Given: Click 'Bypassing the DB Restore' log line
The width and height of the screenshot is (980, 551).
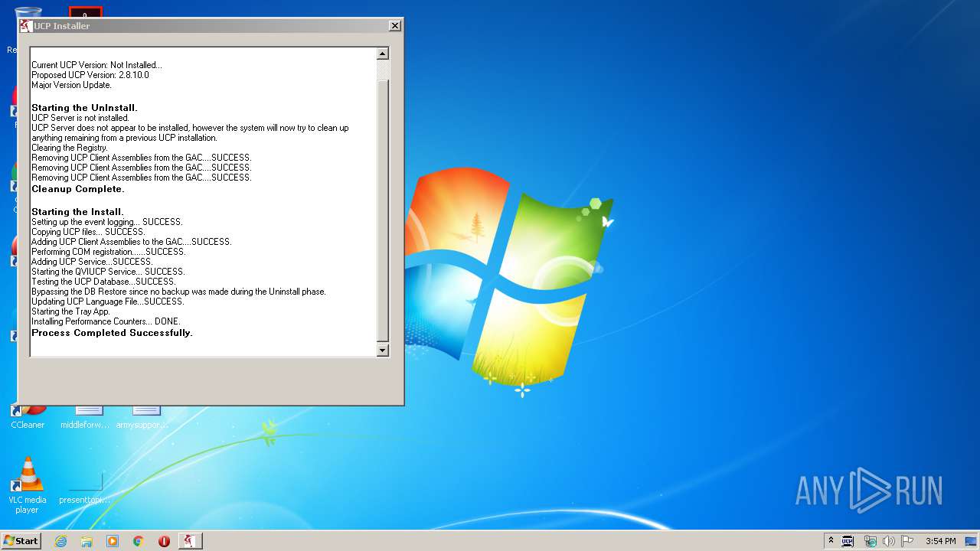Looking at the screenshot, I should click(x=178, y=292).
